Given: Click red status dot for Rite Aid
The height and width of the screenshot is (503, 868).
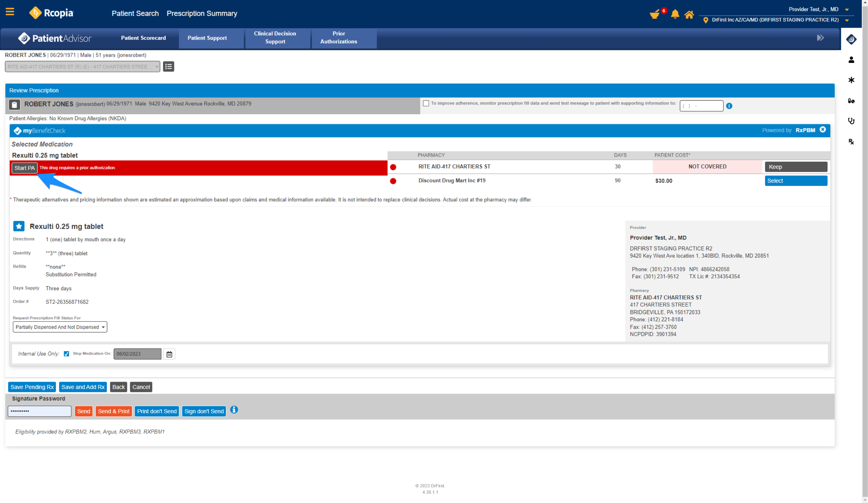Looking at the screenshot, I should [393, 167].
